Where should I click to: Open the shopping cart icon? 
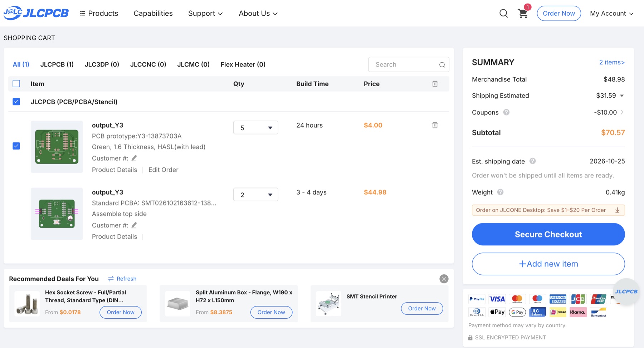click(523, 14)
